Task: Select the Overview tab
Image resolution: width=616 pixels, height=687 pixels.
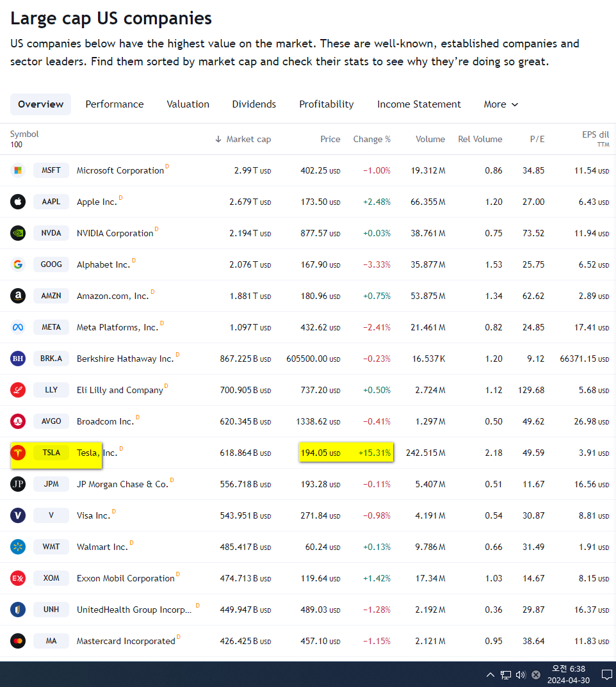Action: point(41,104)
